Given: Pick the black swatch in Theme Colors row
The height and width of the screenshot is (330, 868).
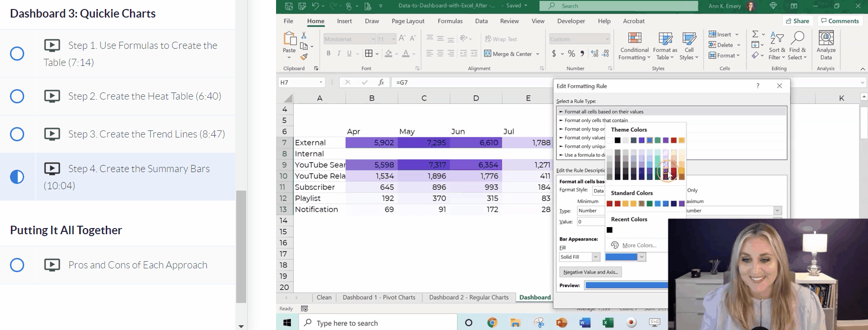Looking at the screenshot, I should coord(618,140).
